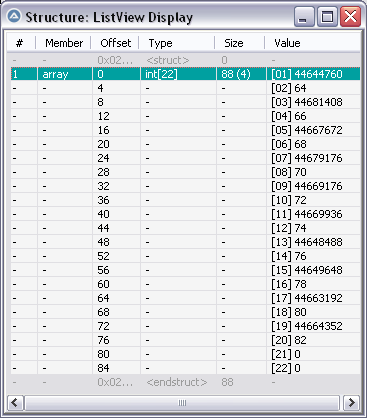This screenshot has width=367, height=418.
Task: Select the '<struct>' row type cell
Action: tap(168, 60)
